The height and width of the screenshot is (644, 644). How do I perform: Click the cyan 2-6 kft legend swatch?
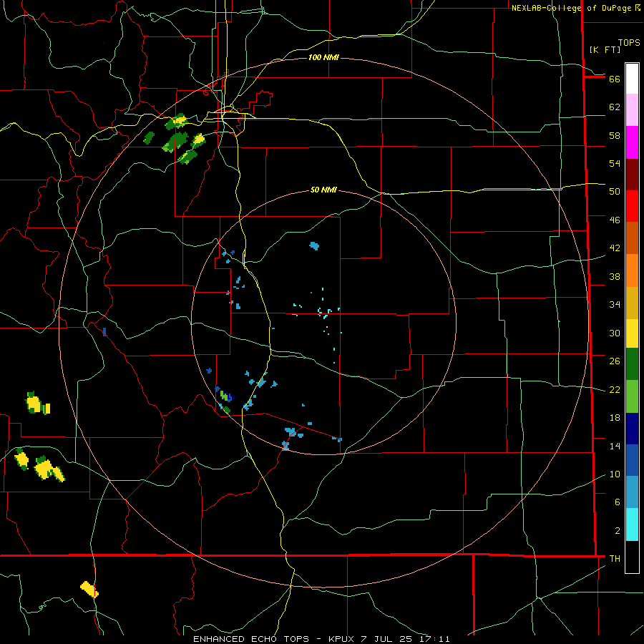(632, 524)
